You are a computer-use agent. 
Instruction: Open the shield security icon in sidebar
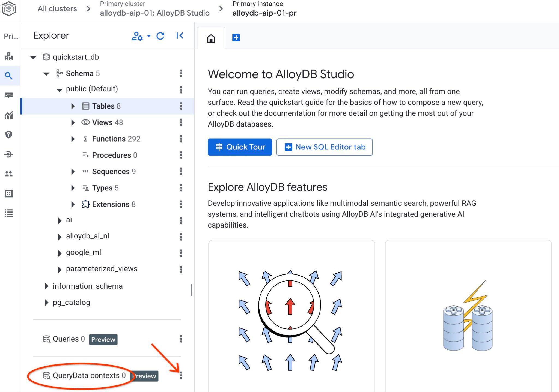(x=9, y=134)
